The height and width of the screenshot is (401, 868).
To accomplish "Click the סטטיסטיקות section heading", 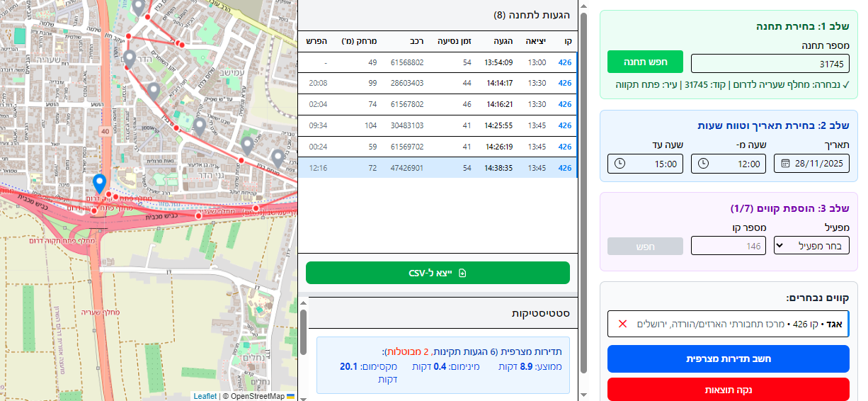I will coord(541,312).
